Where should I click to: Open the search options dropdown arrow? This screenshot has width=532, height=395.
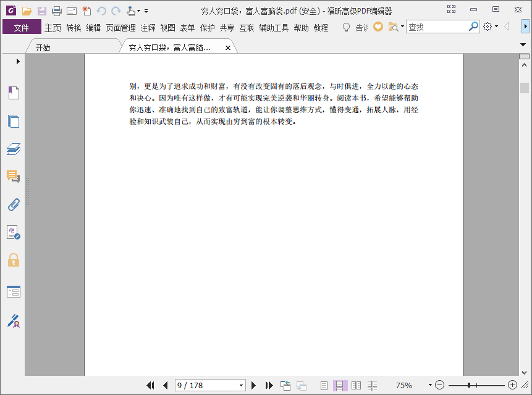pos(403,26)
